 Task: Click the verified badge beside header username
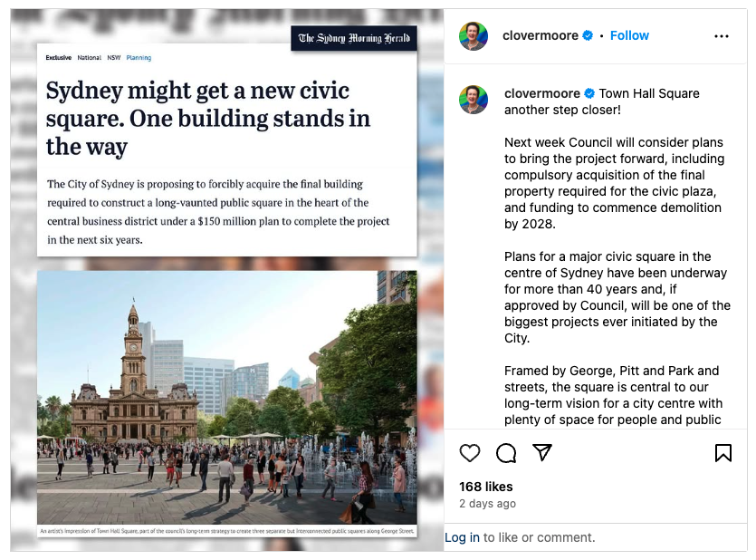click(x=588, y=35)
